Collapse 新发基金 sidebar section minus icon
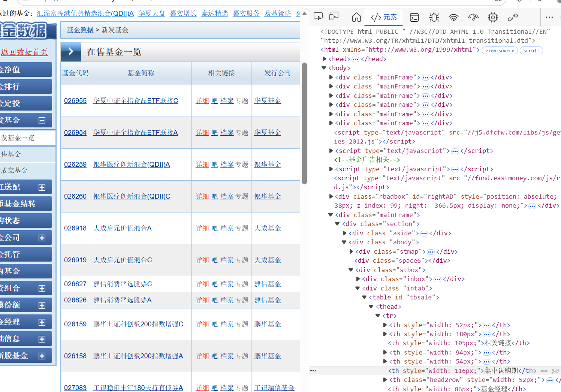The image size is (561, 392). tap(42, 121)
